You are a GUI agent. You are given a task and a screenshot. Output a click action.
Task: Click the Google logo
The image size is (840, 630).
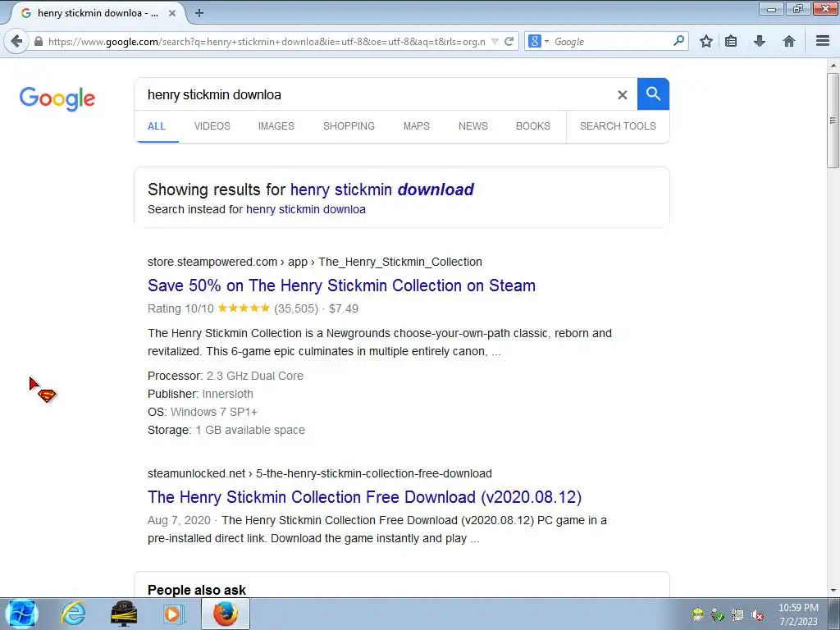pos(57,98)
